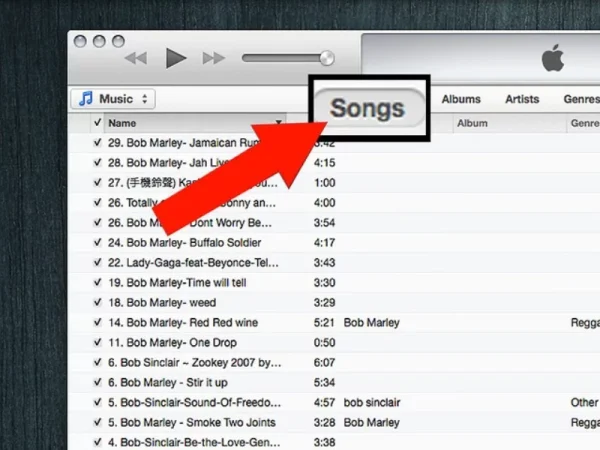Screen dimensions: 600x450
Task: Click the 5:21 duration cell
Action: (x=324, y=323)
